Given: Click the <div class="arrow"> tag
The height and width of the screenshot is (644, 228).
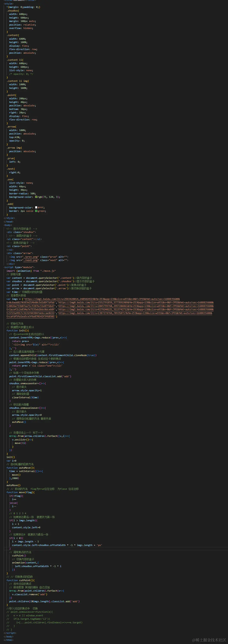Looking at the screenshot, I should click(x=20, y=253).
